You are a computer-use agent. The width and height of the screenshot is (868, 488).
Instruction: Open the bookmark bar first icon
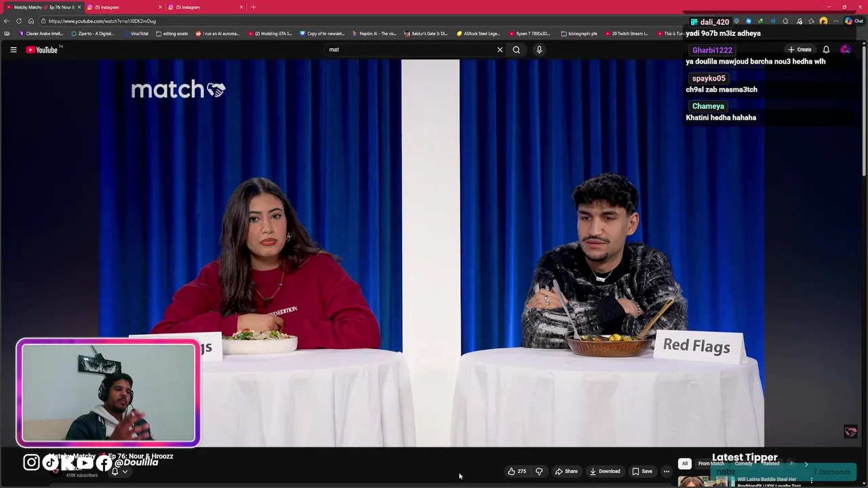coord(7,33)
